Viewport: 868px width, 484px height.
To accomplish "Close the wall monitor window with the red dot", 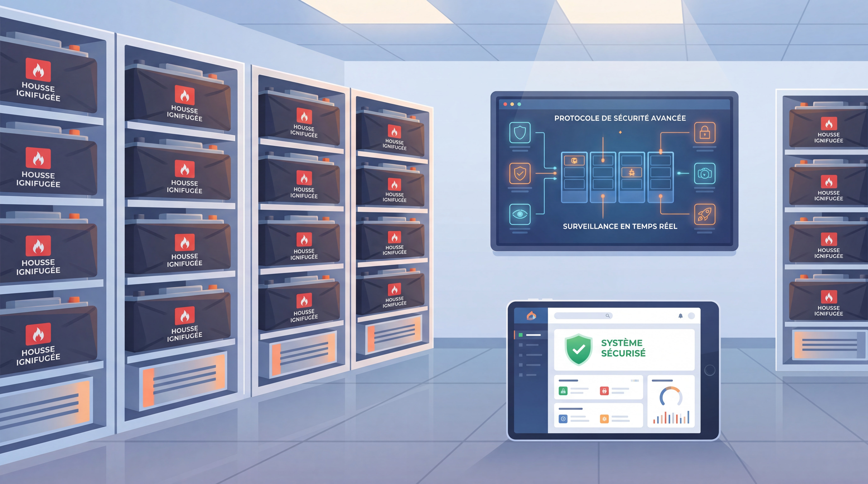I will (505, 104).
